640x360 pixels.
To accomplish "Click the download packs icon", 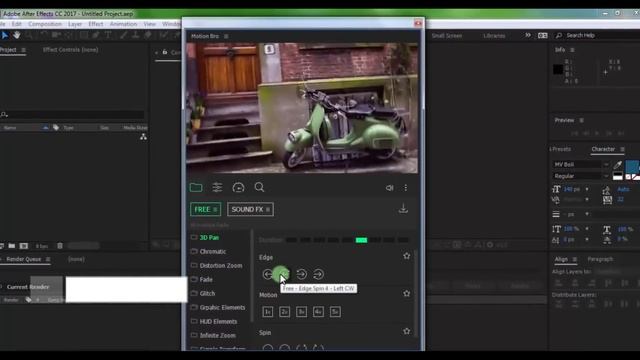I will pyautogui.click(x=403, y=209).
